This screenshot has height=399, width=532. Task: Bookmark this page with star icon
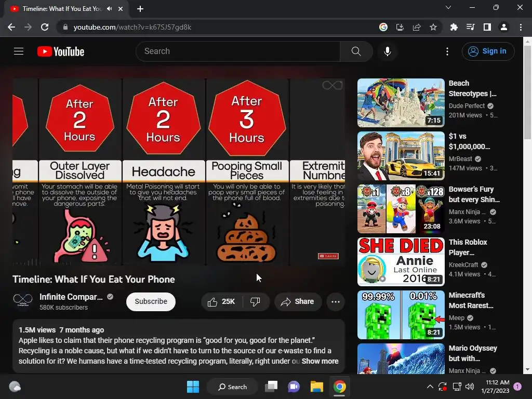click(433, 27)
